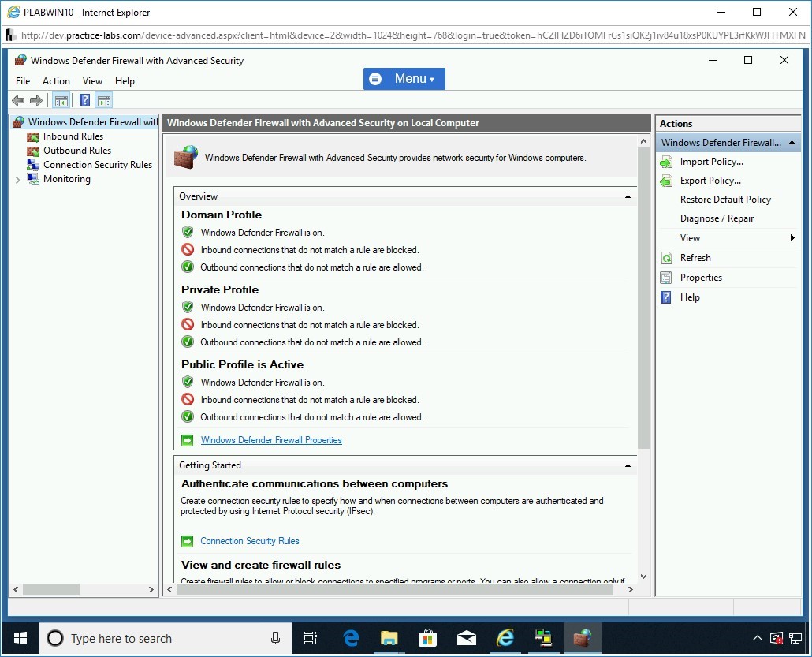812x657 pixels.
Task: Toggle the Show/Hide Action Pane icon
Action: pyautogui.click(x=104, y=100)
